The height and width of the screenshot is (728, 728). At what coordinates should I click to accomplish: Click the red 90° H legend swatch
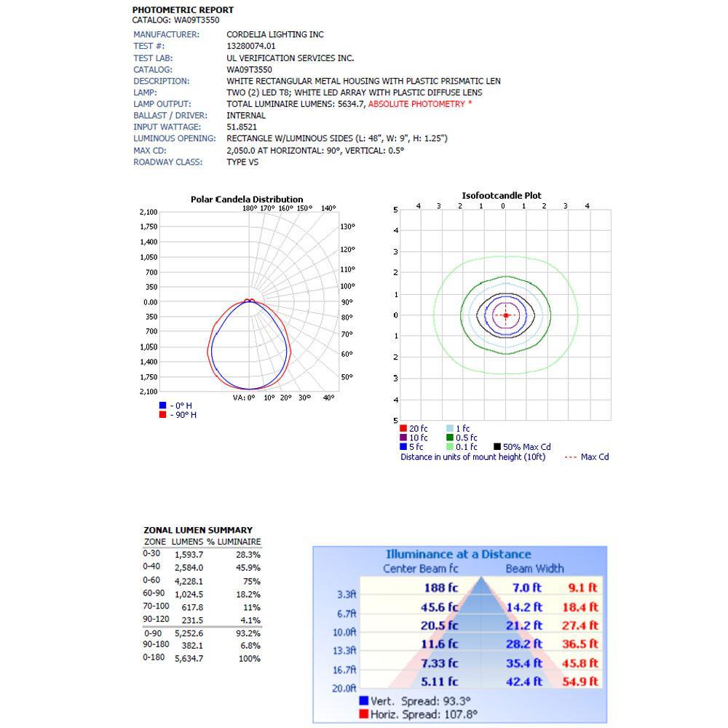pos(162,415)
